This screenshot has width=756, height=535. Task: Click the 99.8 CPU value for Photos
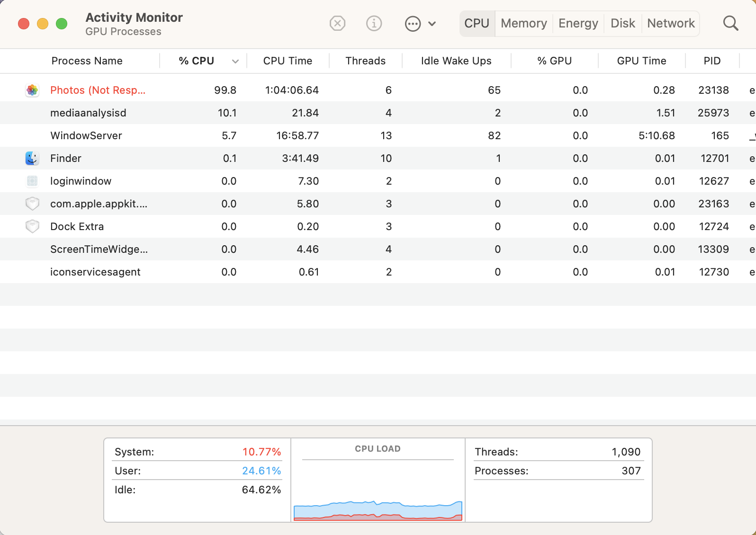tap(225, 90)
